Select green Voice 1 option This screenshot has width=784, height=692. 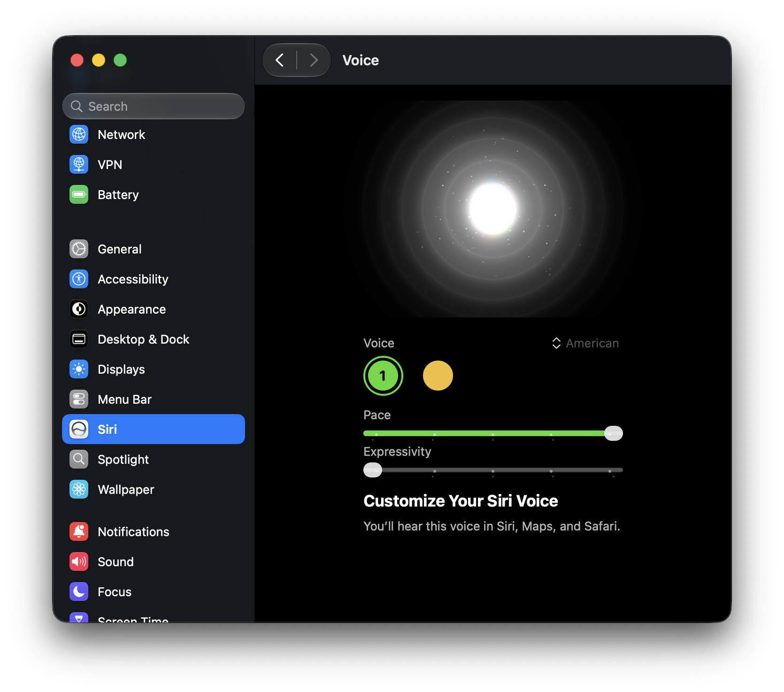[383, 376]
